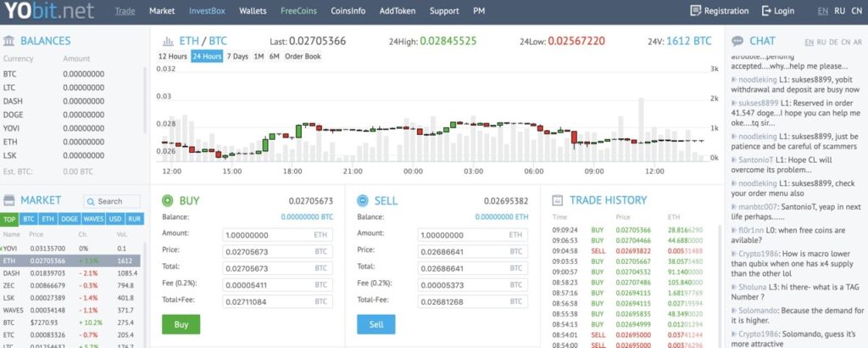Click the Registration icon in header
The height and width of the screenshot is (348, 868).
point(696,10)
